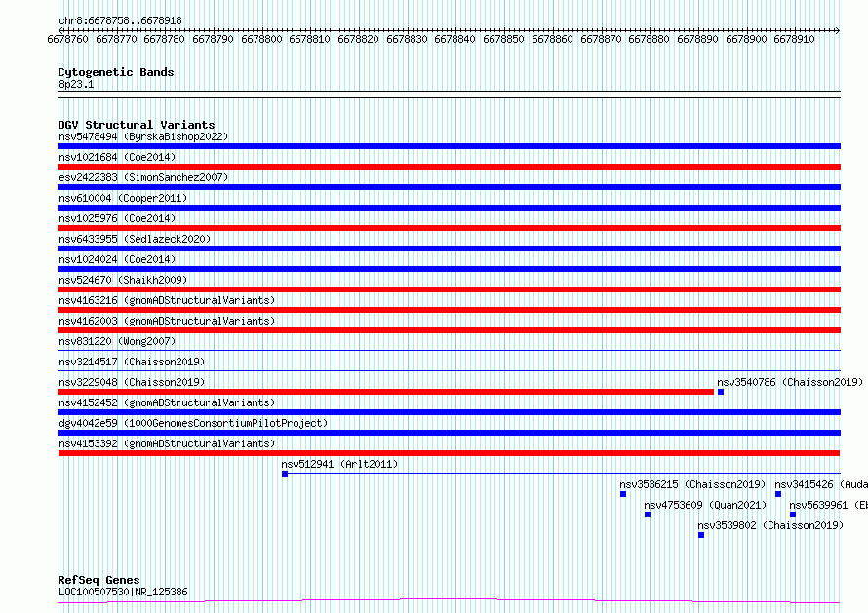Click blue marker under nsv3539802
Viewport: 868px width, 613px height.
pyautogui.click(x=701, y=535)
